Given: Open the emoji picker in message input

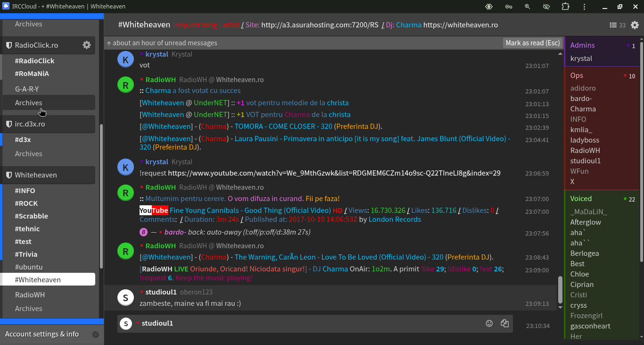Looking at the screenshot, I should coord(489,323).
